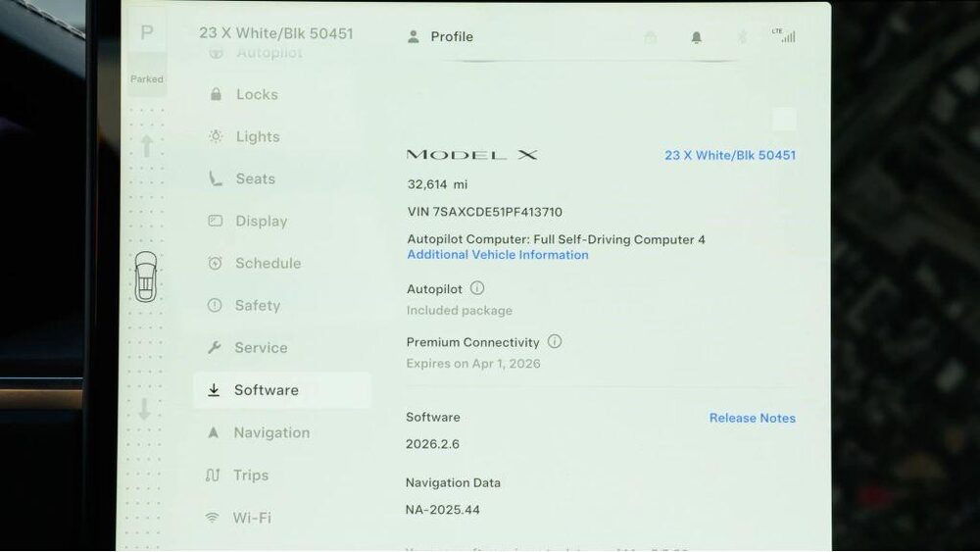Select the Service menu item
This screenshot has height=552, width=980.
coord(260,348)
